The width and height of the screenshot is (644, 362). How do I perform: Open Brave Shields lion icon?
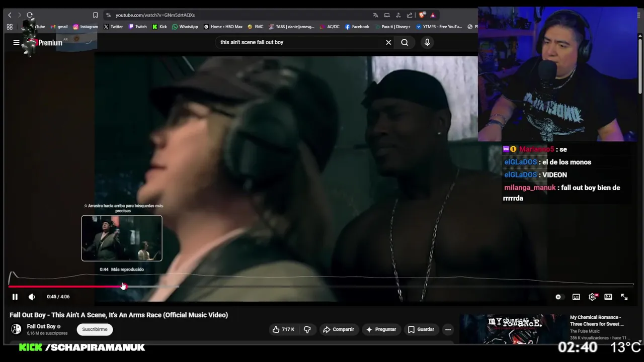(x=422, y=15)
